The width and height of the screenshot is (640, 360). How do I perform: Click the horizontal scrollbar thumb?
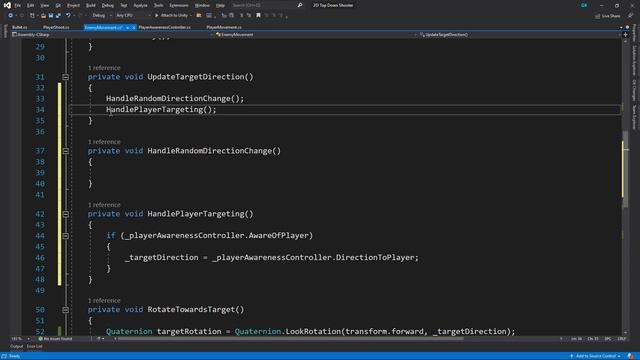click(x=291, y=339)
